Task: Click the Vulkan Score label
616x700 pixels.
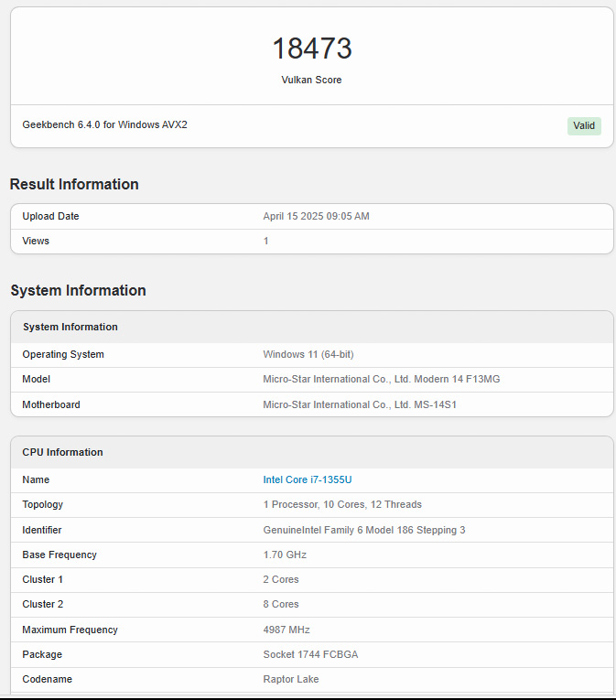Action: [311, 80]
